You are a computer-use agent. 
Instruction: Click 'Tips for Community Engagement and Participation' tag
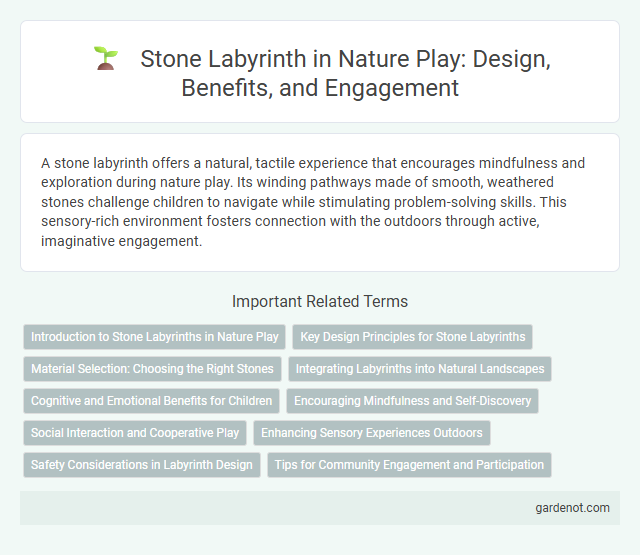(x=409, y=465)
